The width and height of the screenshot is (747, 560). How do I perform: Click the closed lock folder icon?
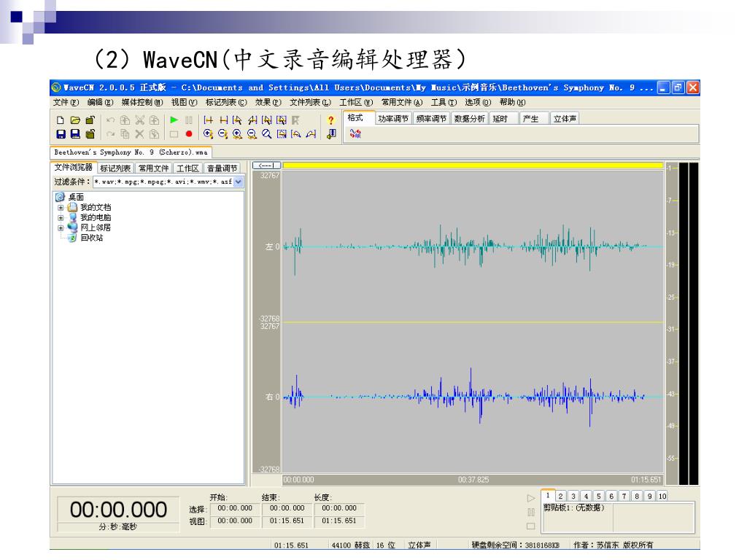coord(90,134)
